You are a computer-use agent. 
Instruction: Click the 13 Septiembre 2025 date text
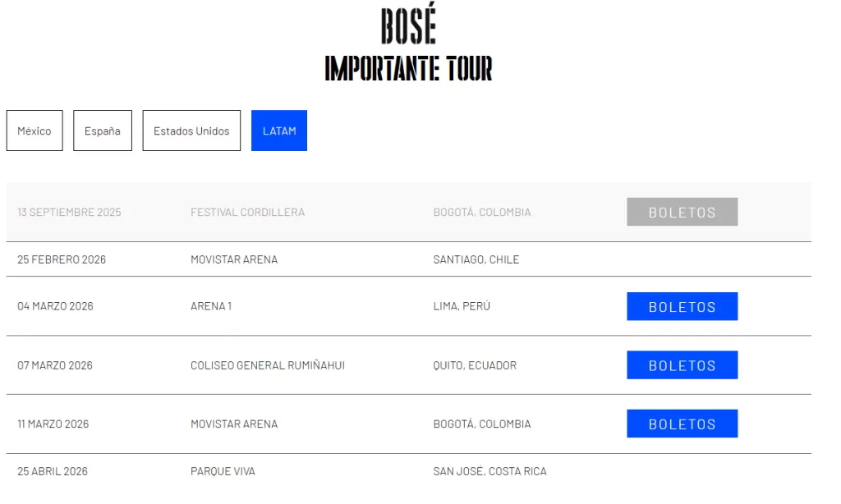coord(69,212)
